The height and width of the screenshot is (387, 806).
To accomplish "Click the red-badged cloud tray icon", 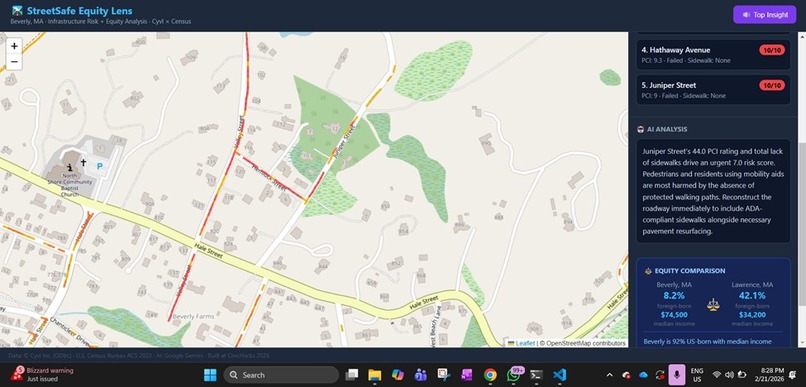I will [x=626, y=375].
